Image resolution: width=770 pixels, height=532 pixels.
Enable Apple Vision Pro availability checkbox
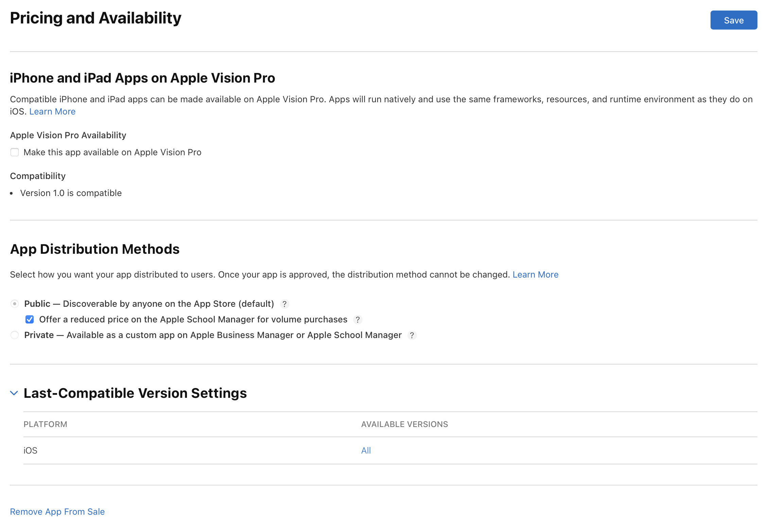(15, 152)
